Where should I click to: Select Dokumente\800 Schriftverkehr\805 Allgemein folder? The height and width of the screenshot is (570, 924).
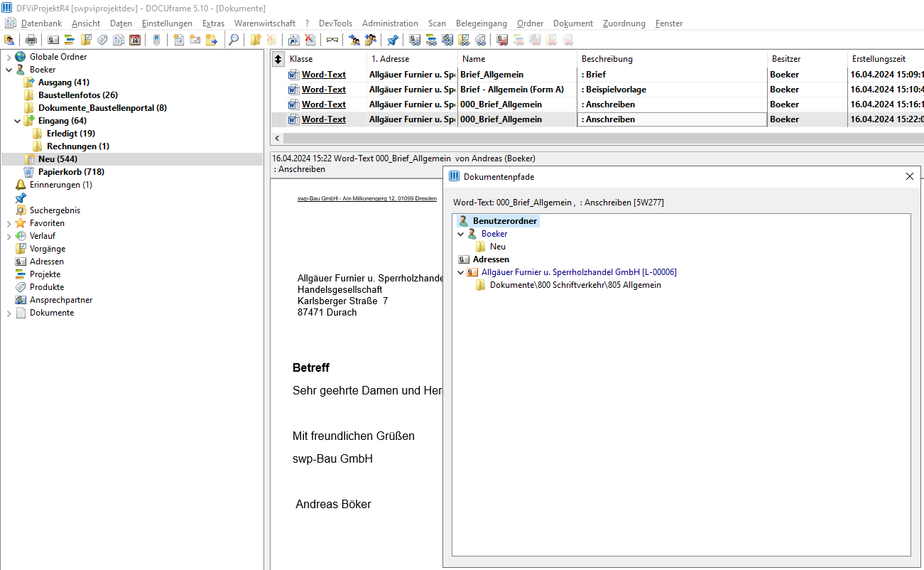[575, 285]
